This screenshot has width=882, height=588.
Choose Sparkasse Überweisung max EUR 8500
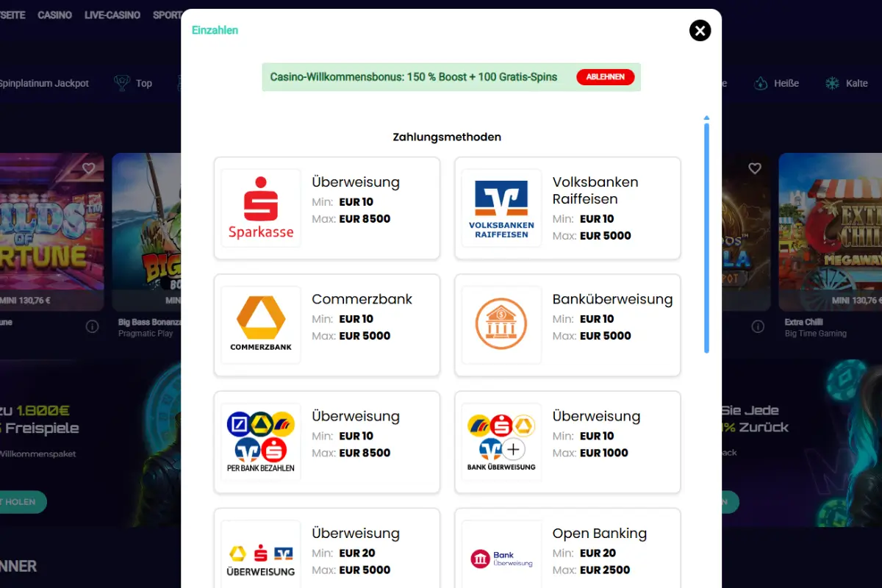[327, 208]
